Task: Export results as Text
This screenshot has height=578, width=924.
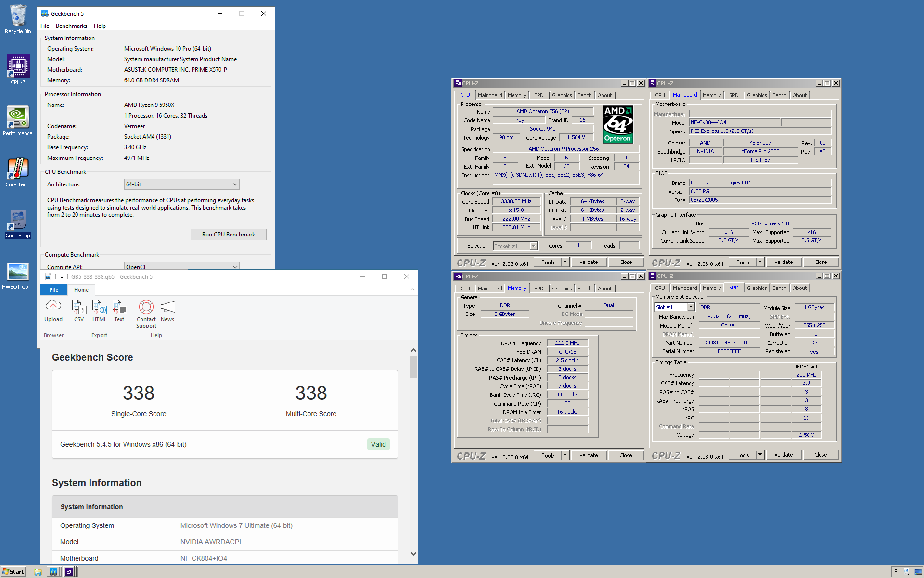Action: 119,311
